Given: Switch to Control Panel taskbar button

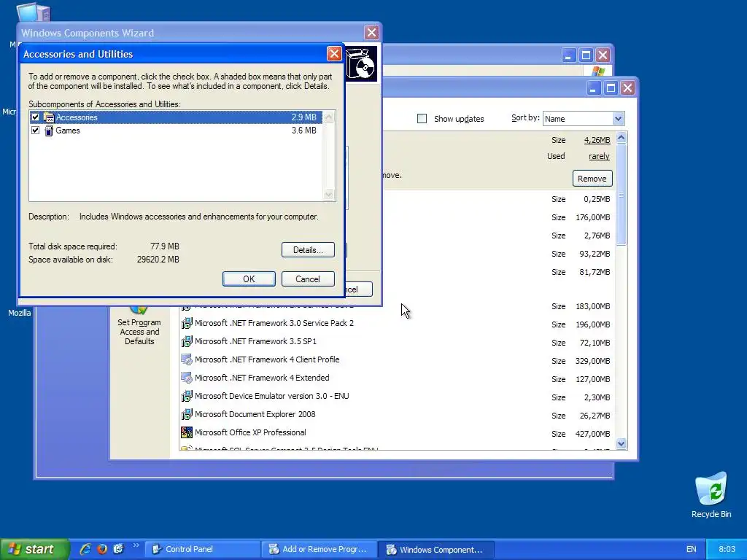Looking at the screenshot, I should pos(202,550).
